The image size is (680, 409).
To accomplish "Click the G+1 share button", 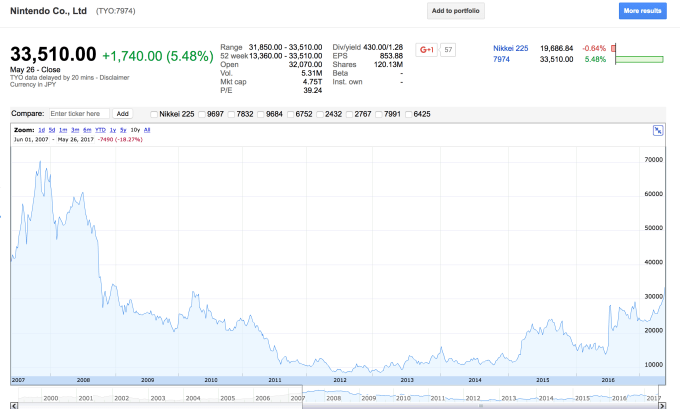I will coord(427,50).
